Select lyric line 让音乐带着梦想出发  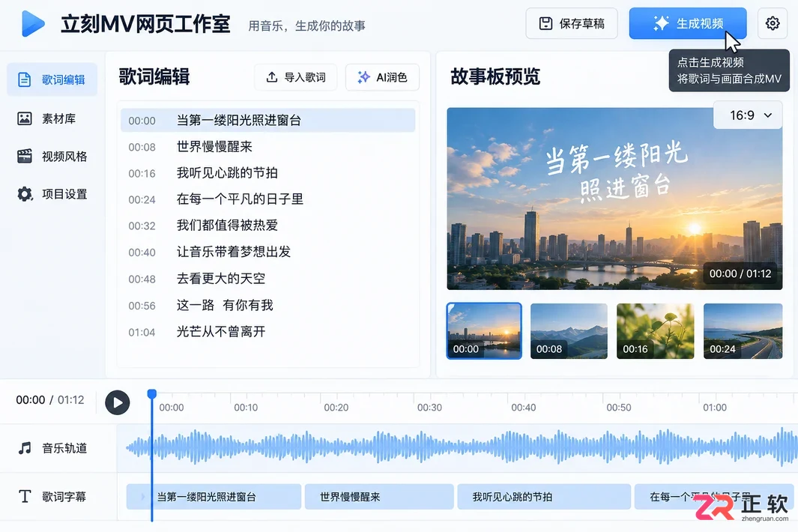[267, 252]
